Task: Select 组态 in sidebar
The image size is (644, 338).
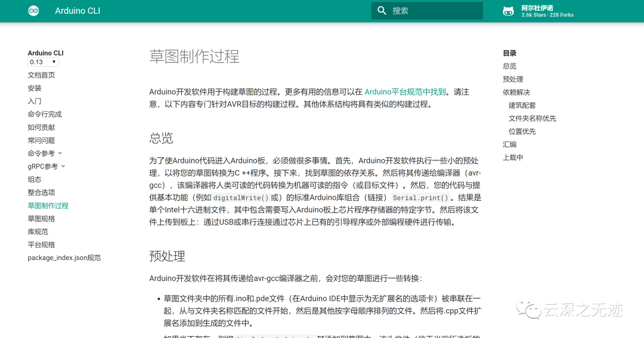Action: [x=35, y=179]
